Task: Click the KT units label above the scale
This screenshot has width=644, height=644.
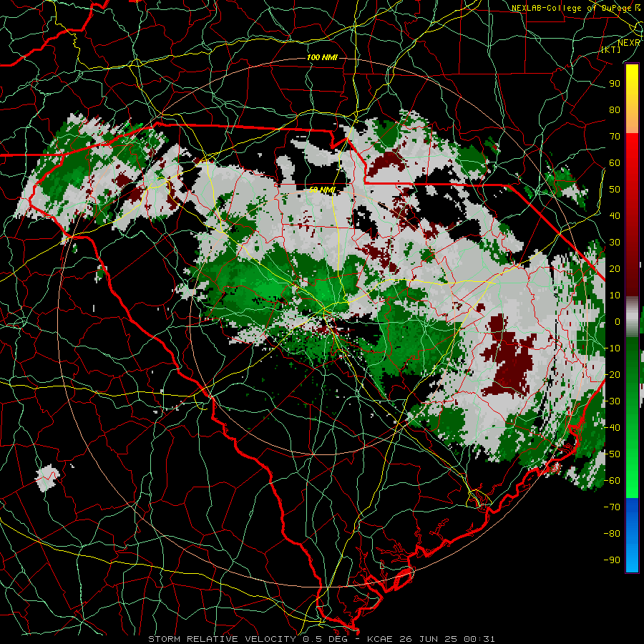Action: coord(610,49)
